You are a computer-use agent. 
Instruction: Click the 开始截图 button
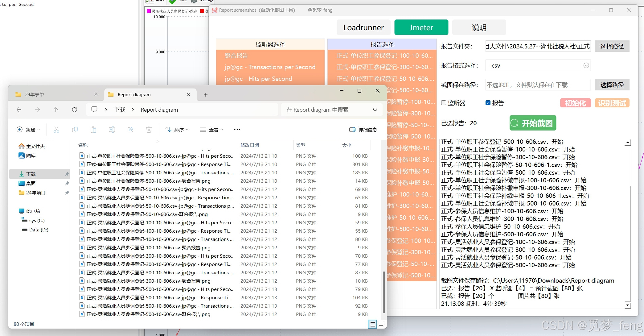click(x=533, y=123)
